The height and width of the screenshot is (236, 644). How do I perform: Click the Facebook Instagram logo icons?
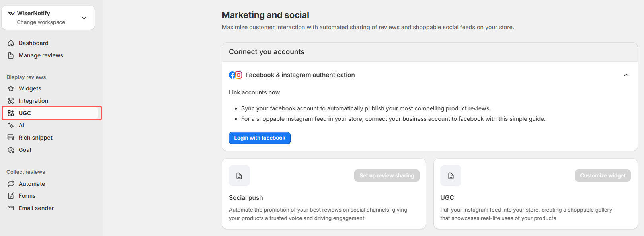click(x=235, y=75)
